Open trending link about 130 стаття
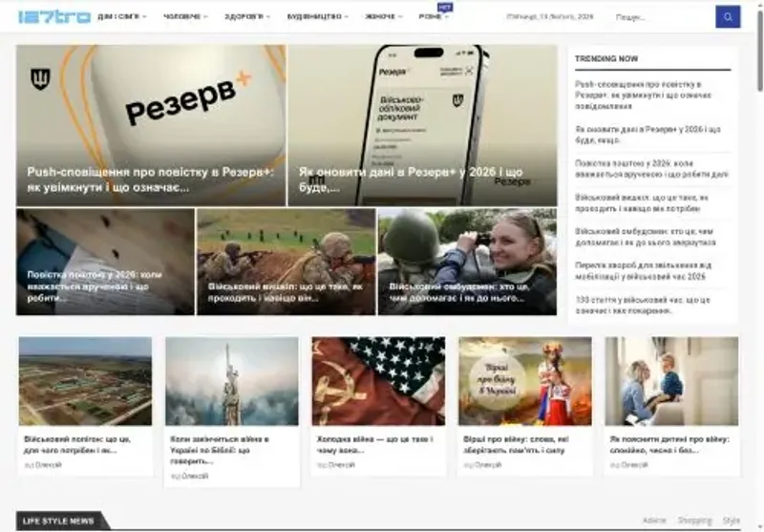 [640, 305]
